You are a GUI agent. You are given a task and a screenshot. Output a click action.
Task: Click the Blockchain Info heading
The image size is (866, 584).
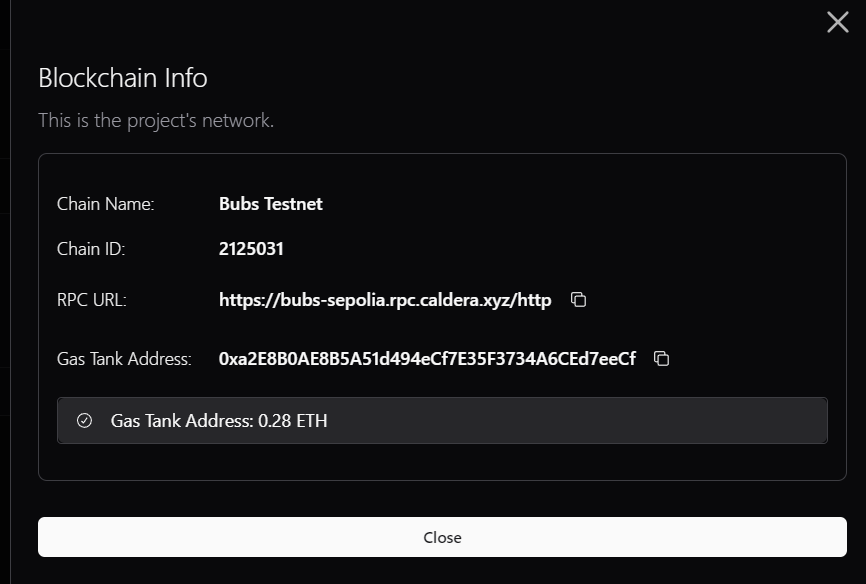tap(123, 78)
